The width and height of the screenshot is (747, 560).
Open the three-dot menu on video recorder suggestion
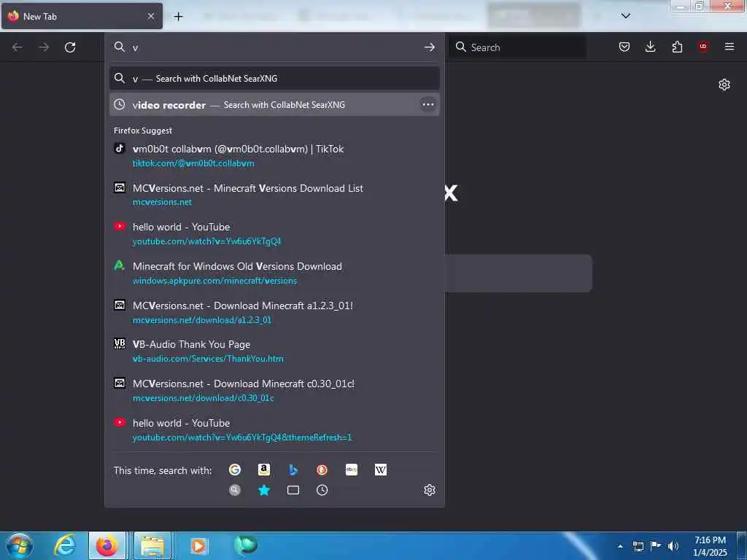tap(427, 104)
